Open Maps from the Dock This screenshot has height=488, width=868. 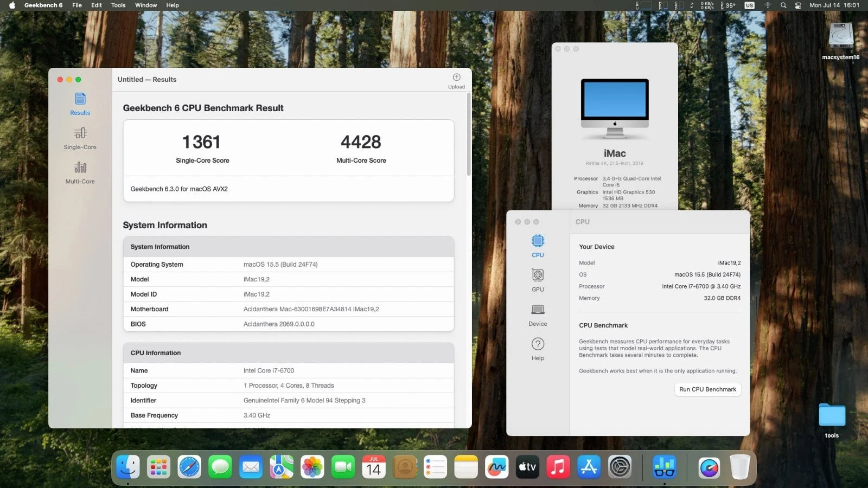tap(282, 467)
